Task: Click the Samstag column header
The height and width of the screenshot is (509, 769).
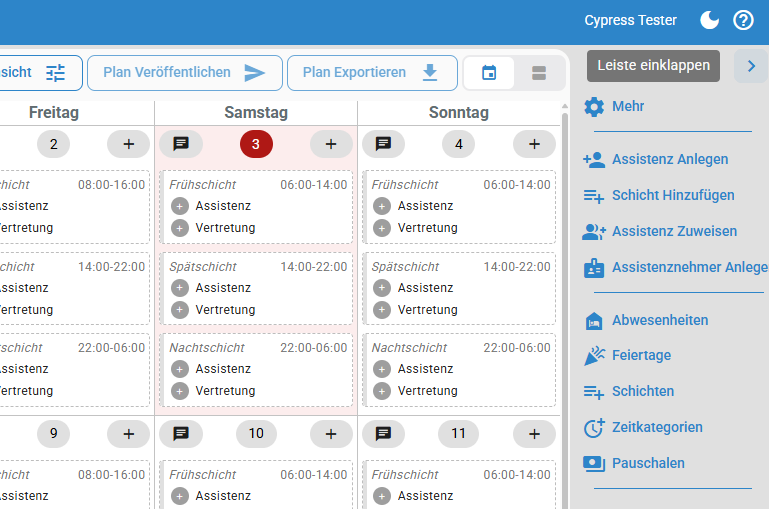Action: click(256, 112)
